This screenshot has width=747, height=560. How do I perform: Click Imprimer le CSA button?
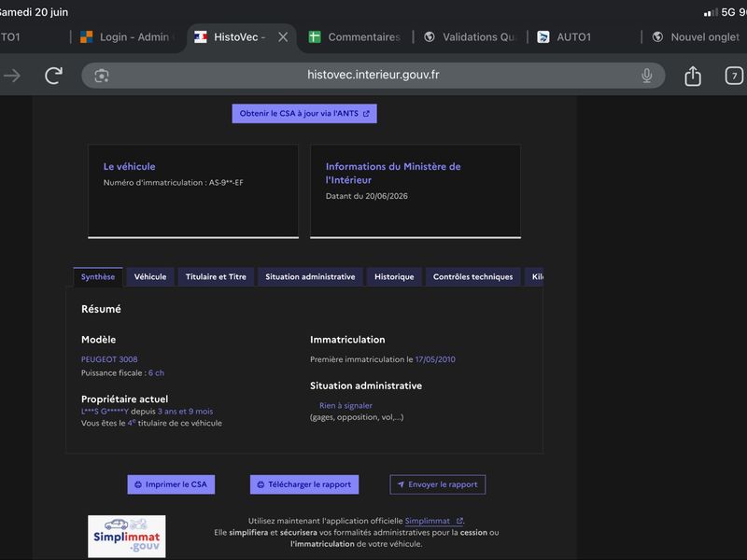(x=171, y=484)
